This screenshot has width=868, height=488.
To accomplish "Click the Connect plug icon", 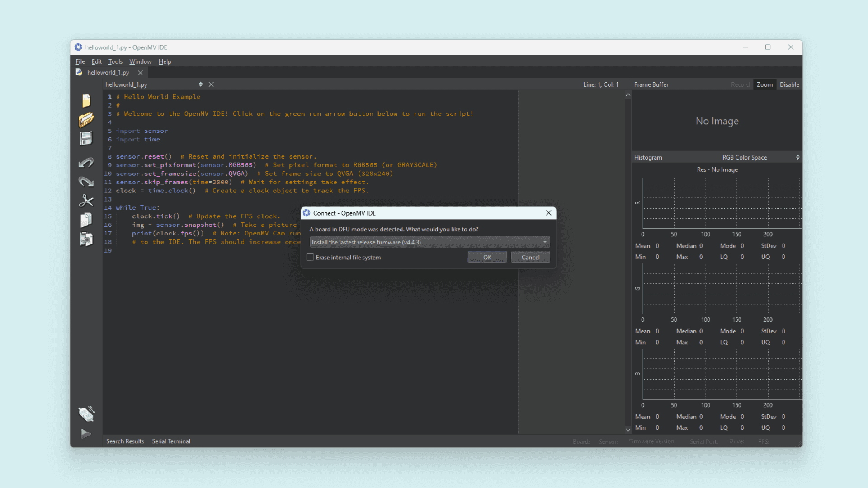I will [x=86, y=414].
